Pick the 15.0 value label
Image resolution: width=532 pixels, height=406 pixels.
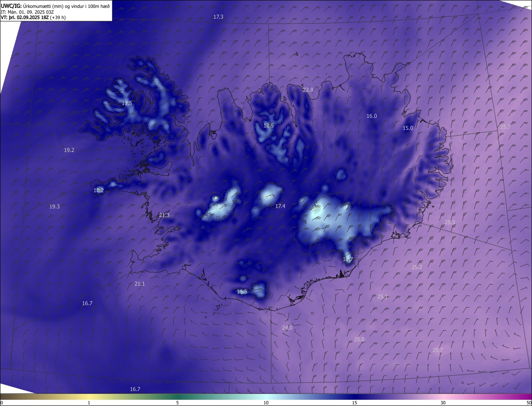coord(408,128)
